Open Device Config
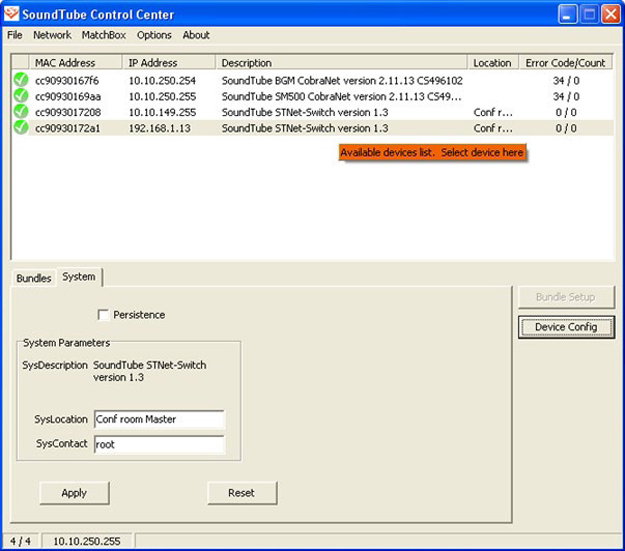The width and height of the screenshot is (625, 551). [x=566, y=327]
